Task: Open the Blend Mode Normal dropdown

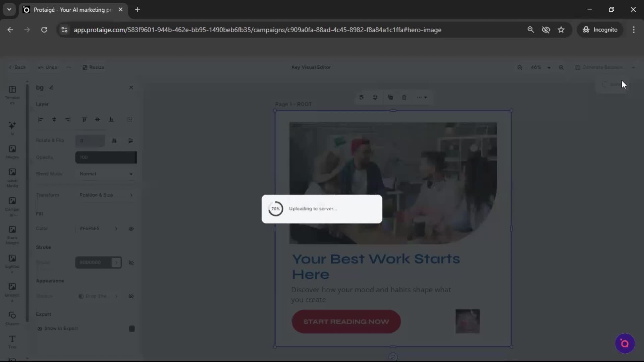Action: (106, 174)
